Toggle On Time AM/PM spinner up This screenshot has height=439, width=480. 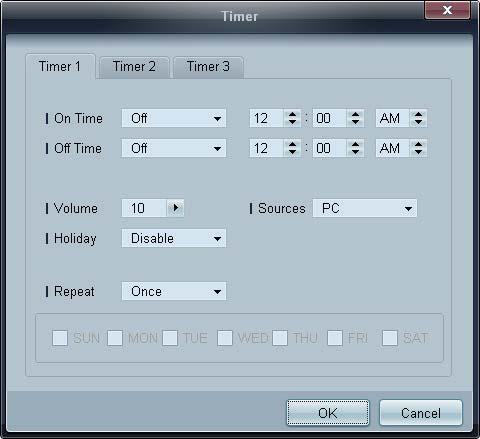point(418,114)
